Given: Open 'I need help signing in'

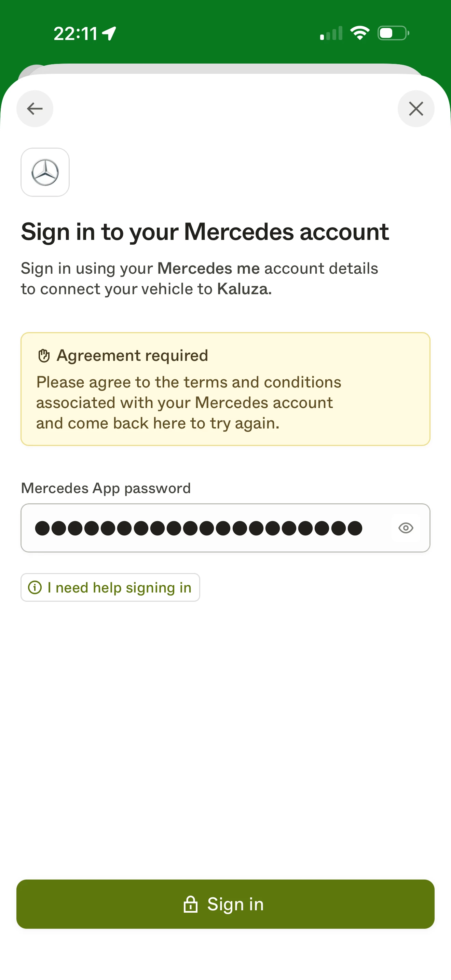Looking at the screenshot, I should pyautogui.click(x=110, y=587).
